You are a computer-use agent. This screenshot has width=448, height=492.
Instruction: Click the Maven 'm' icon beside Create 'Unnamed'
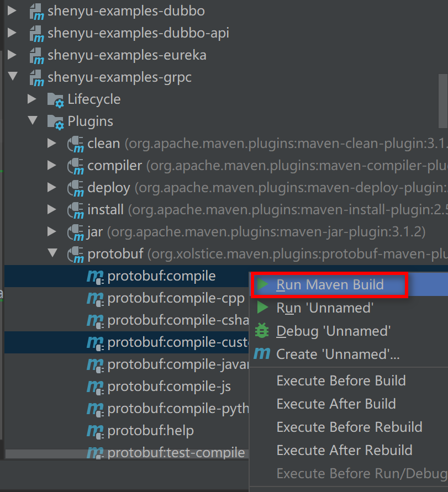(262, 355)
